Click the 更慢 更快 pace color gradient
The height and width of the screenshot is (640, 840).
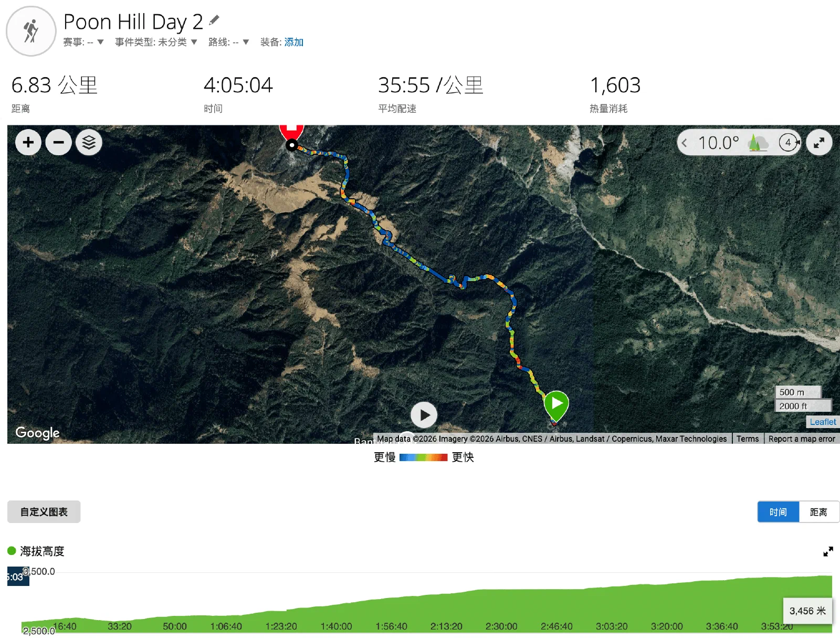(423, 457)
